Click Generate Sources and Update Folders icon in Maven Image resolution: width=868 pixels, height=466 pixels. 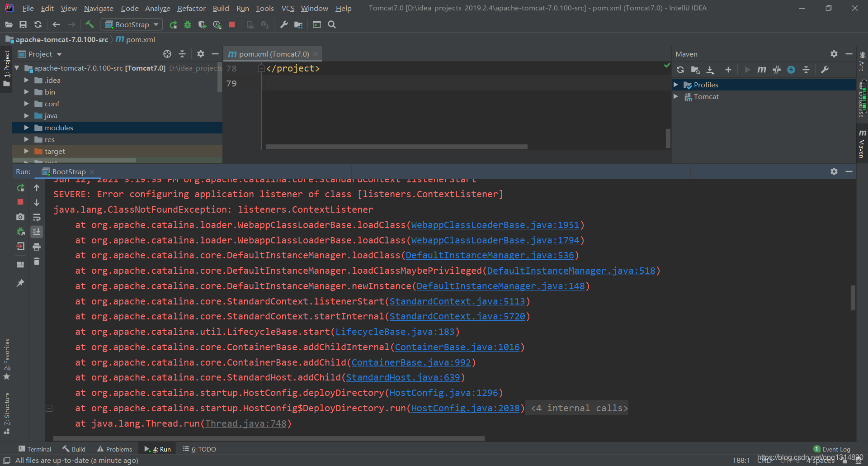(695, 70)
